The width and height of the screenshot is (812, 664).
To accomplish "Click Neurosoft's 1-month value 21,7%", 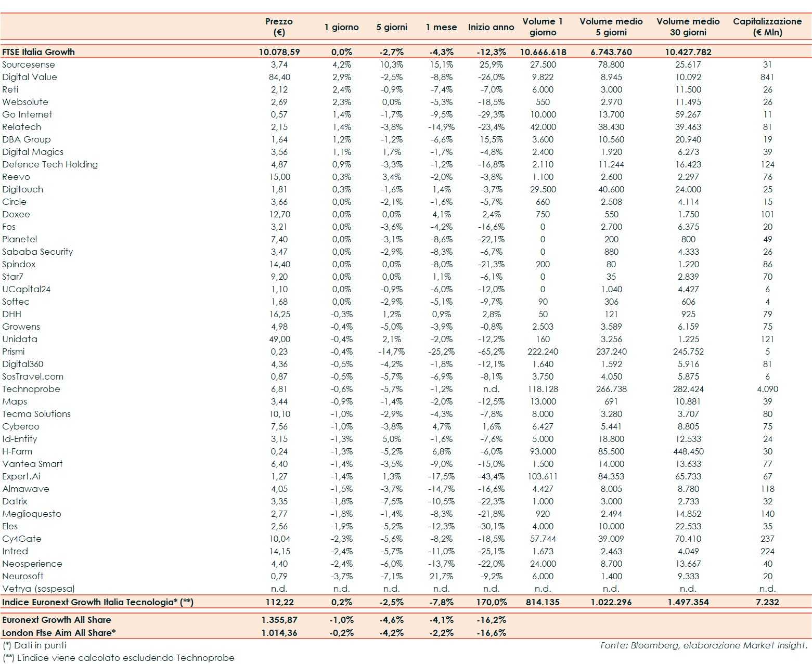I will [x=441, y=576].
